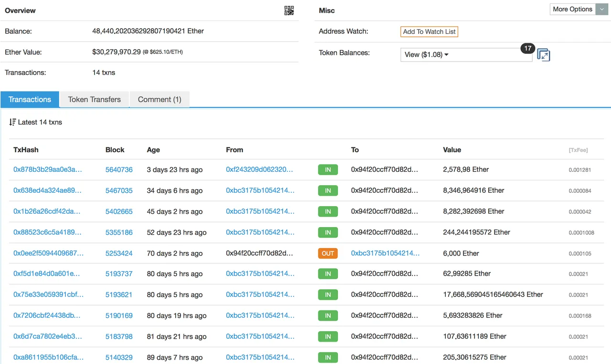Image resolution: width=611 pixels, height=364 pixels.
Task: Open block 5355186
Action: (119, 232)
